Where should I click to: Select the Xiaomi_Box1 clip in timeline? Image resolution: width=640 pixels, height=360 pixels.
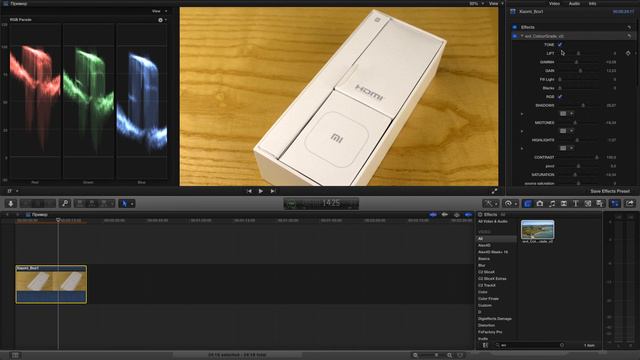pos(51,284)
